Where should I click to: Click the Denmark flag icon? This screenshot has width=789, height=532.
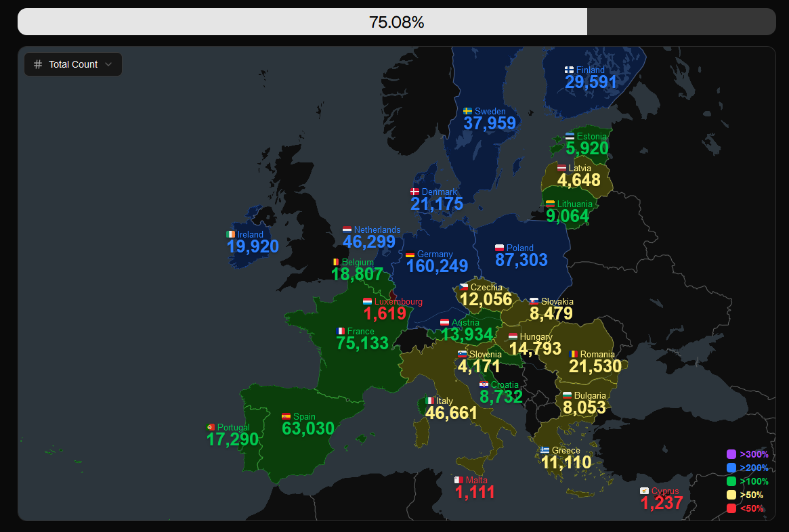coord(414,192)
